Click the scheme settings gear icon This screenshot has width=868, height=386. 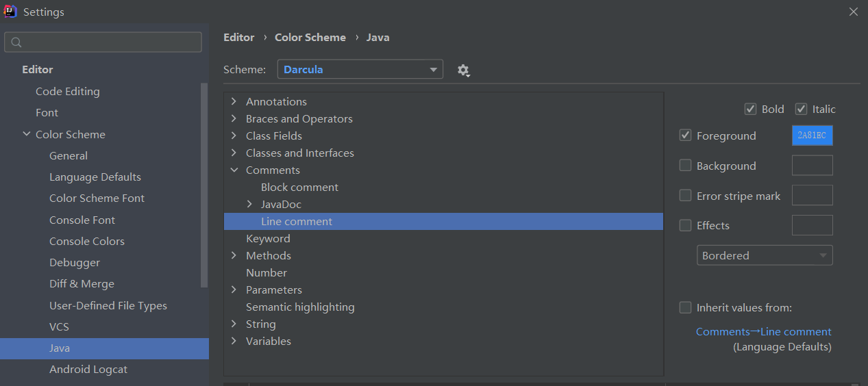click(464, 70)
